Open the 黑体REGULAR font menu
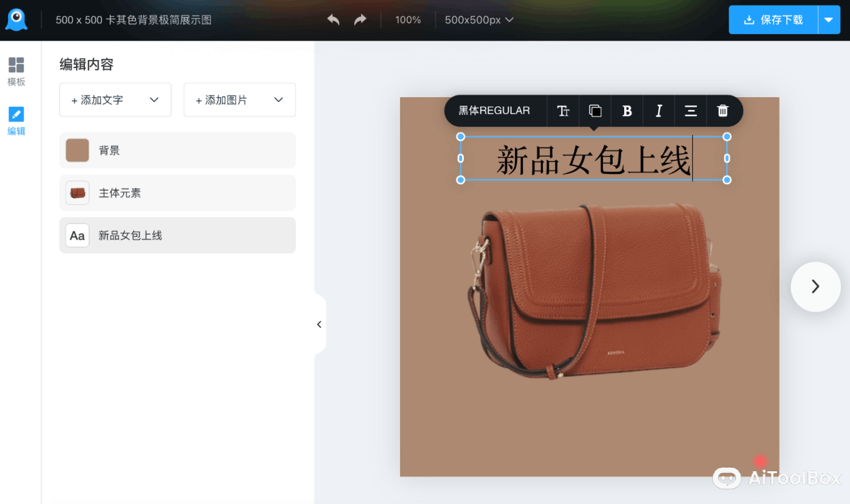Image resolution: width=850 pixels, height=504 pixels. [495, 111]
